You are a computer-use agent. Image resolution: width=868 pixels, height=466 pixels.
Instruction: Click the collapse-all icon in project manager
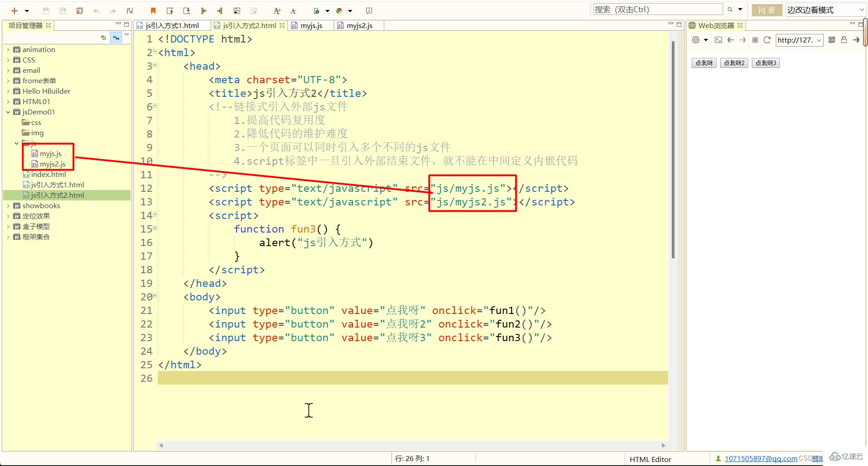104,38
